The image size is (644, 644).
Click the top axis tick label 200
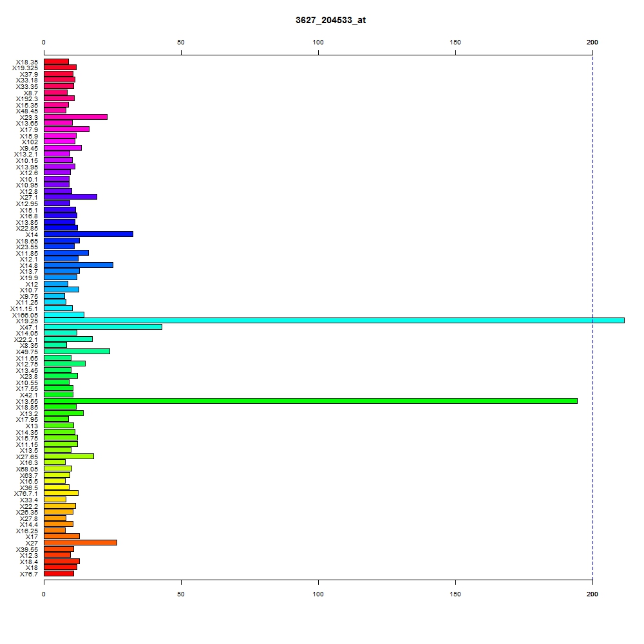point(592,43)
